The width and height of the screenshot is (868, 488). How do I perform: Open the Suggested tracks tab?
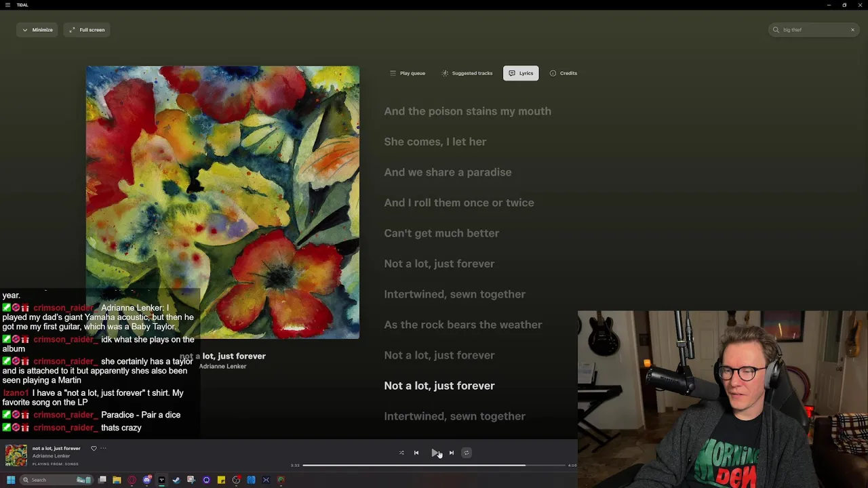[467, 73]
